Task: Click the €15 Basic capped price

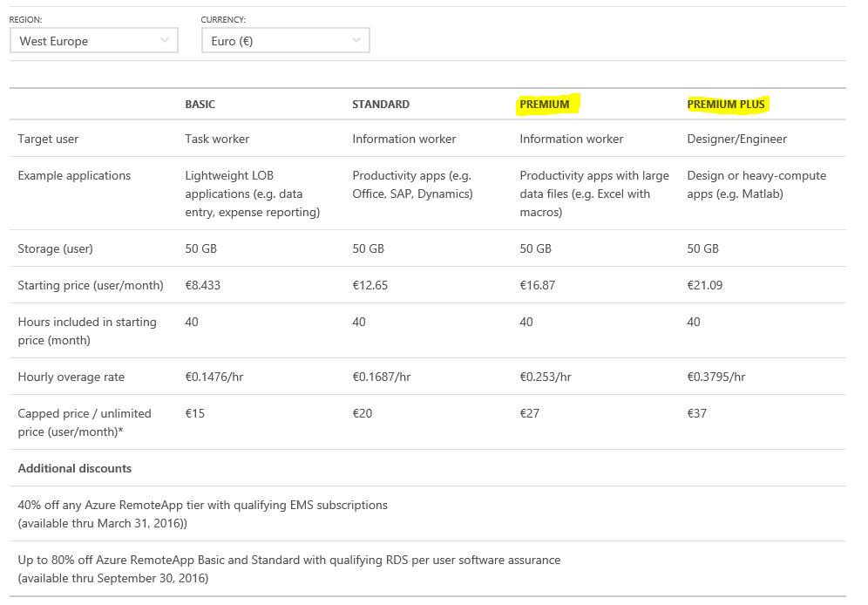Action: [x=195, y=413]
